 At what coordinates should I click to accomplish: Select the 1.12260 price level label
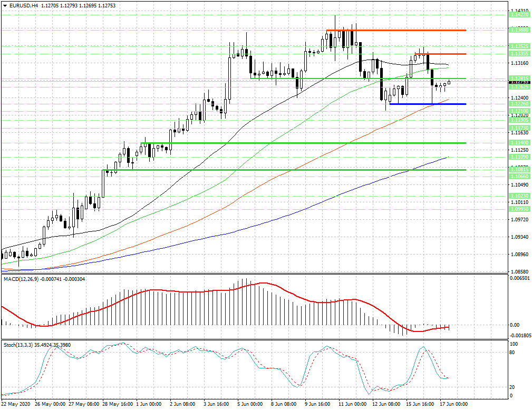(x=519, y=104)
